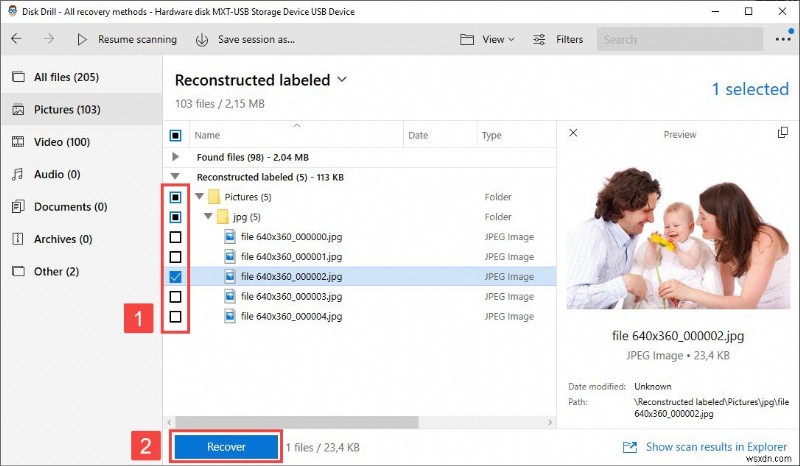Click the Save session download icon
The height and width of the screenshot is (466, 800).
[202, 39]
